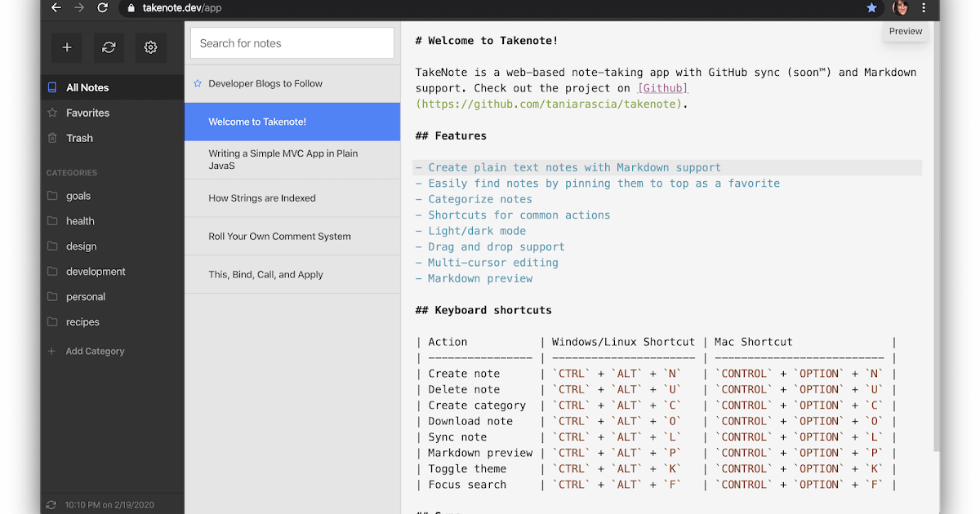Screen dimensions: 980x514
Task: Bookmark the page with the browser star icon
Action: (x=871, y=7)
